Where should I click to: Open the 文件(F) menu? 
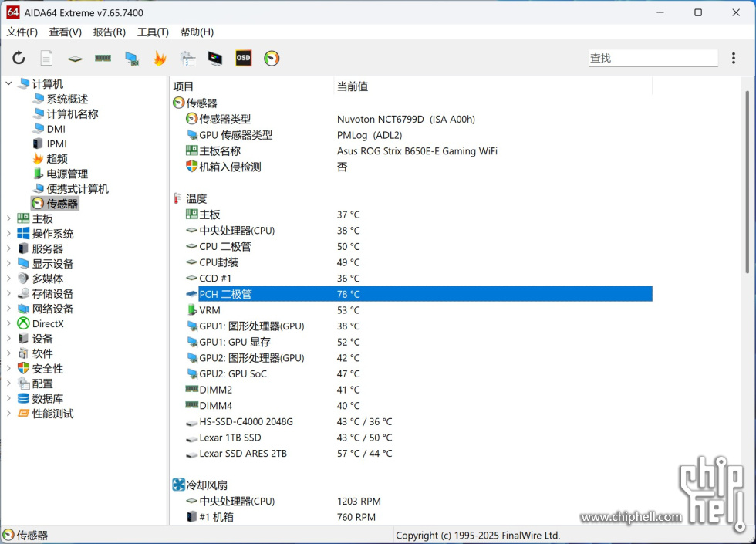coord(22,32)
